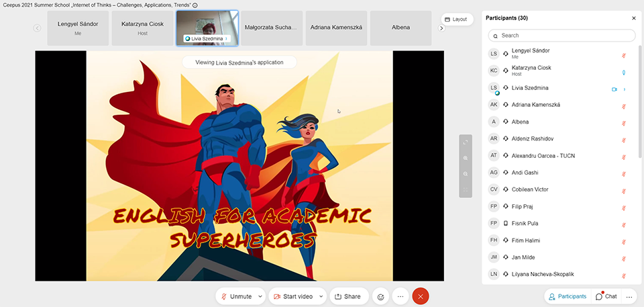Open video options arrow next to Start video

(321, 296)
